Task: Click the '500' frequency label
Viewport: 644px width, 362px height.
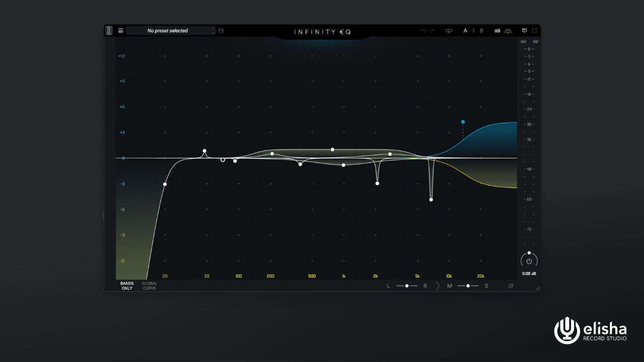Action: (312, 276)
